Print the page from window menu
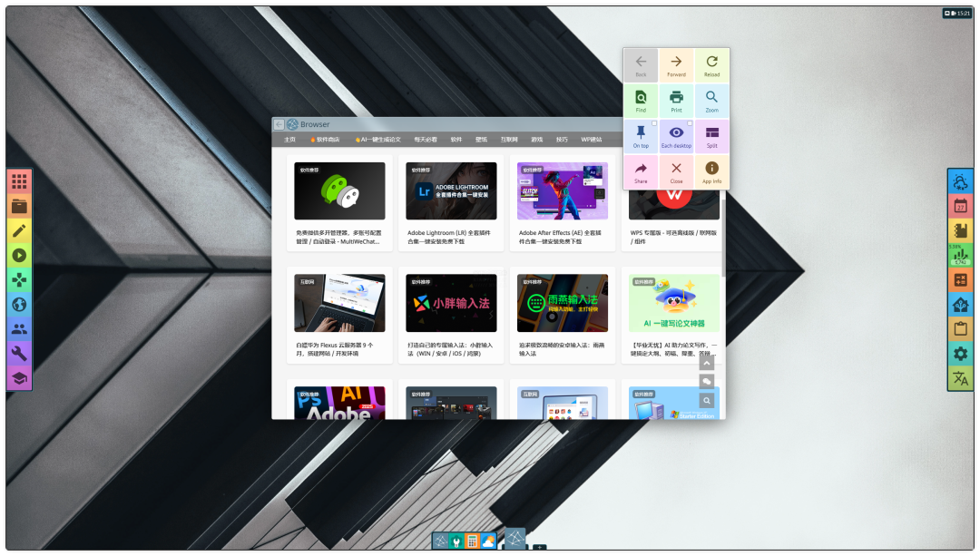 coord(676,102)
